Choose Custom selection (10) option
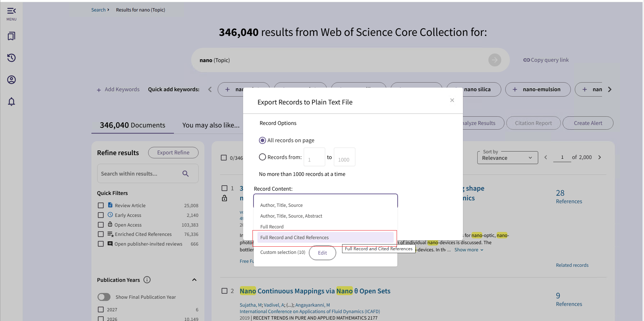644x321 pixels. [x=283, y=252]
